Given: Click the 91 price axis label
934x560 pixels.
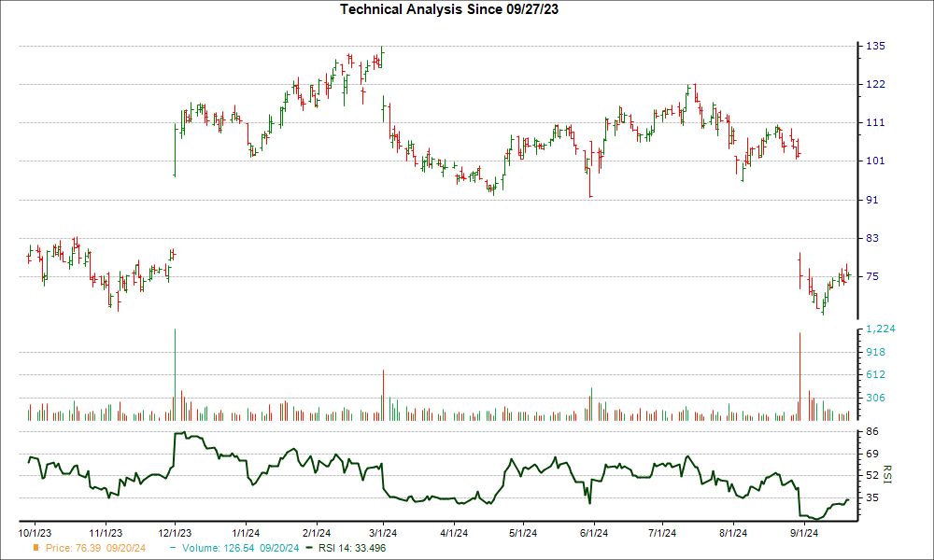Looking at the screenshot, I should 872,200.
